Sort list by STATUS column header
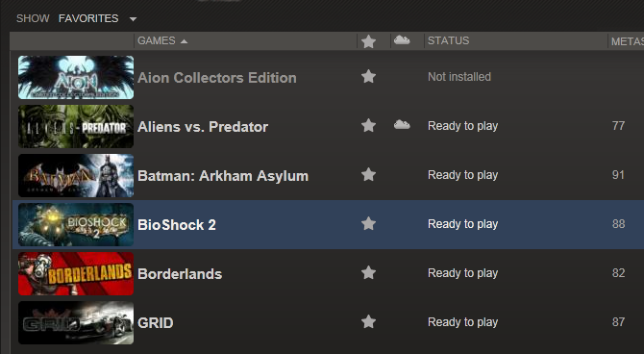This screenshot has height=354, width=644. (x=449, y=40)
